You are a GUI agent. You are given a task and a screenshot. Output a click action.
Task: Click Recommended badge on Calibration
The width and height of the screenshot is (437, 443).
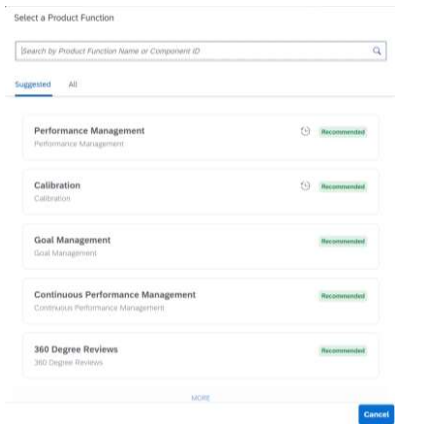(343, 187)
